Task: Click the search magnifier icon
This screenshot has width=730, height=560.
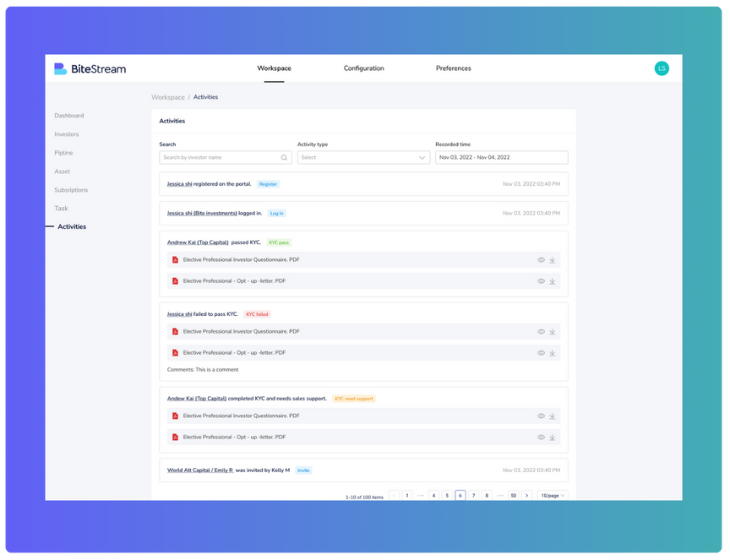Action: [x=284, y=157]
